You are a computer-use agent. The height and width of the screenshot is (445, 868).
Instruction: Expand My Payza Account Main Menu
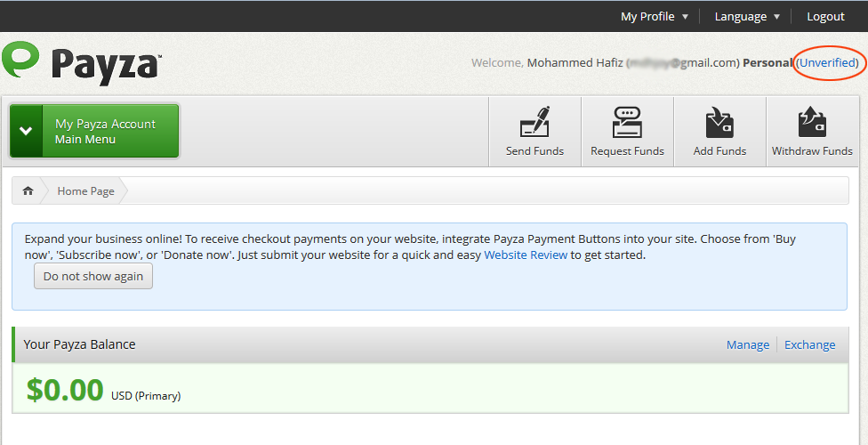(94, 132)
